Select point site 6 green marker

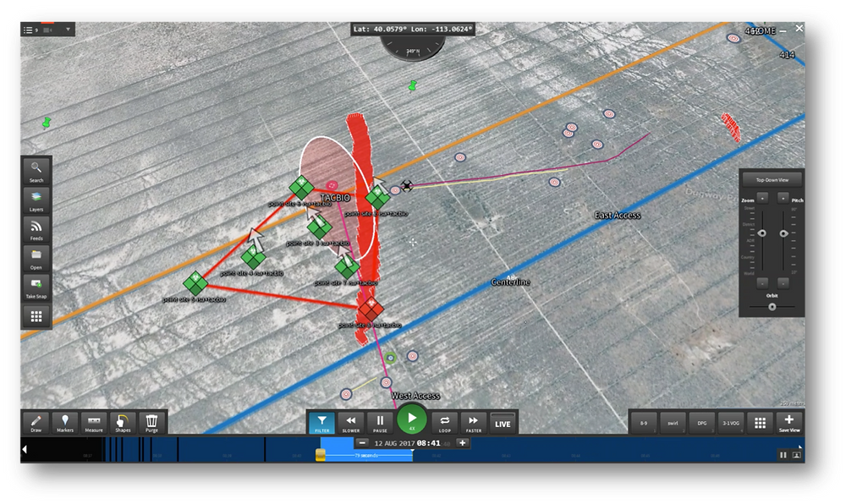pyautogui.click(x=301, y=188)
